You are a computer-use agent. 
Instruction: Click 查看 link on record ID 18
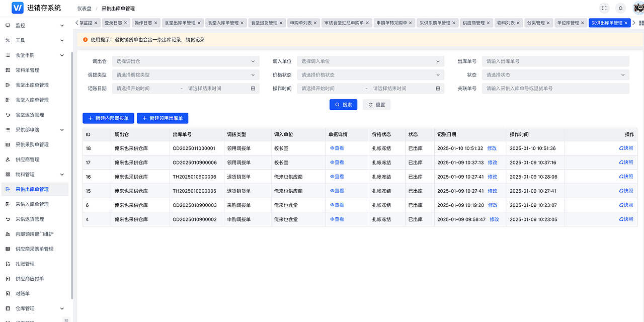tap(338, 148)
